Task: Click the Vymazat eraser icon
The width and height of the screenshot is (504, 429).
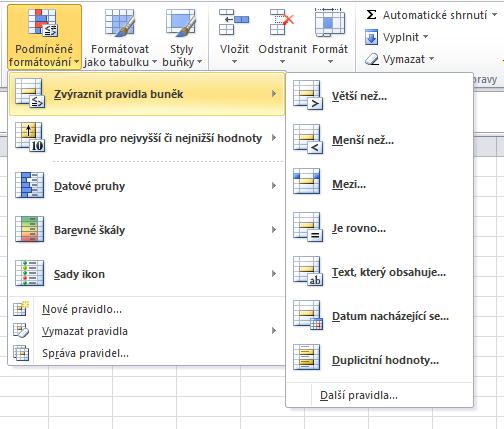Action: (x=372, y=59)
